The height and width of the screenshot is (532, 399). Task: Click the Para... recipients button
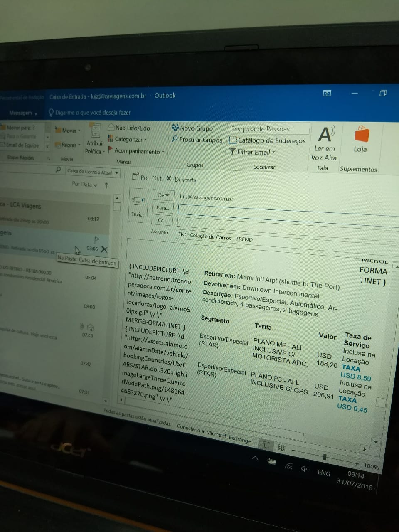[162, 208]
